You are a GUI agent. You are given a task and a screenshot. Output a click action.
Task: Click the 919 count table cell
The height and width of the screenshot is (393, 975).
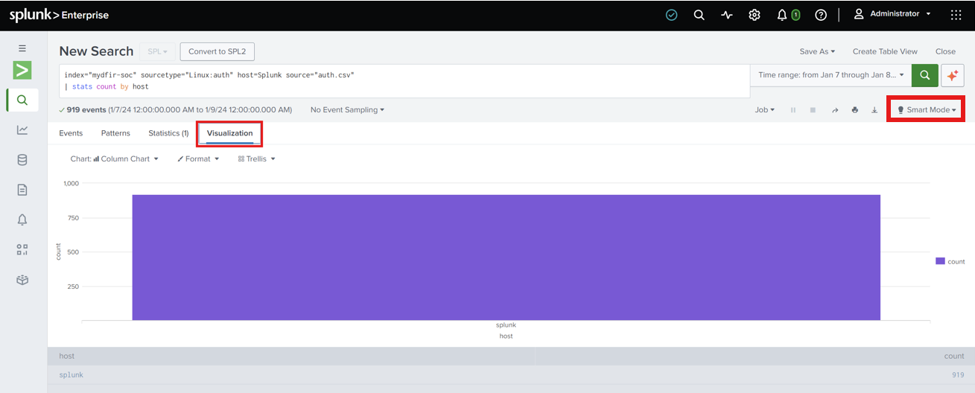(958, 375)
